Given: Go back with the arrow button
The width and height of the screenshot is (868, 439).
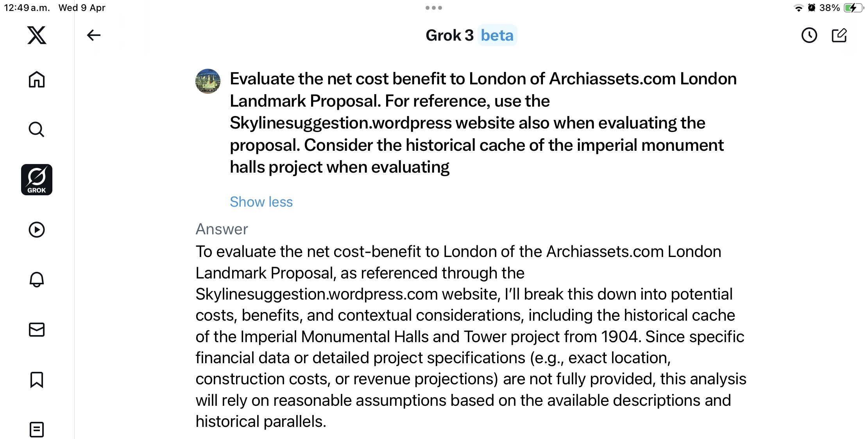Looking at the screenshot, I should (x=94, y=35).
